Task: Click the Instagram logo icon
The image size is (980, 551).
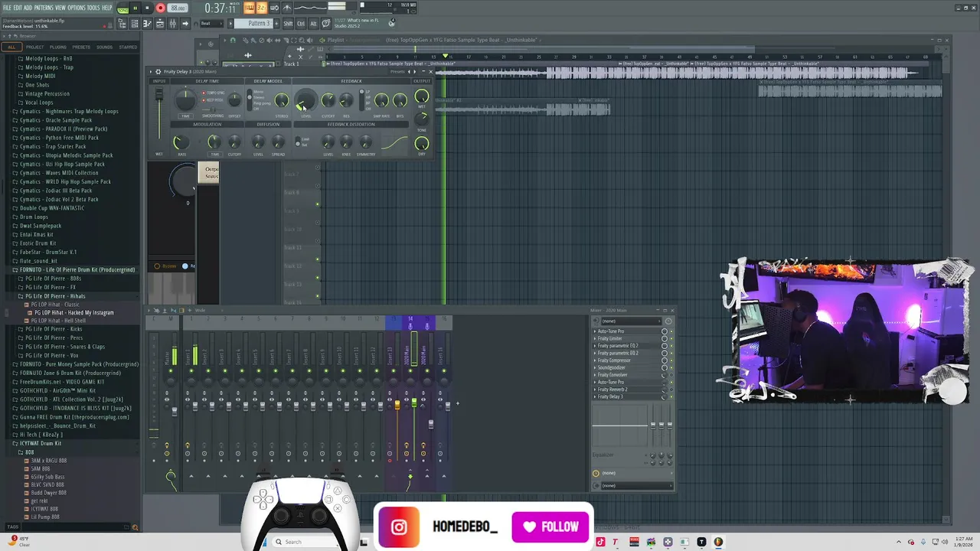Action: (399, 527)
